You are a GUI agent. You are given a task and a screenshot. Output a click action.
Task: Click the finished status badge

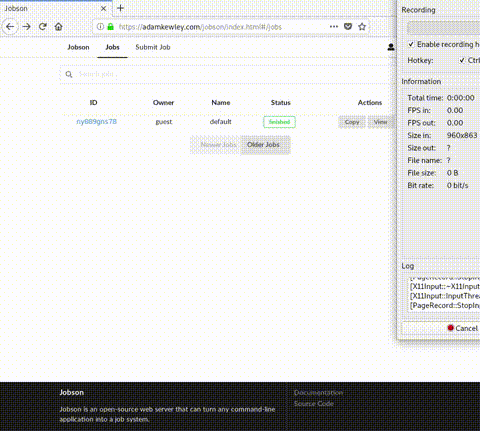279,122
